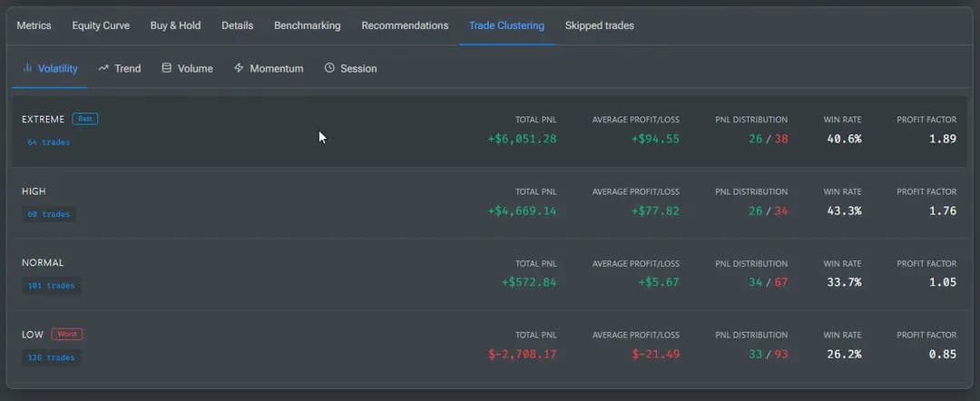Image resolution: width=980 pixels, height=401 pixels.
Task: Click average loss $-21.49
Action: [655, 354]
